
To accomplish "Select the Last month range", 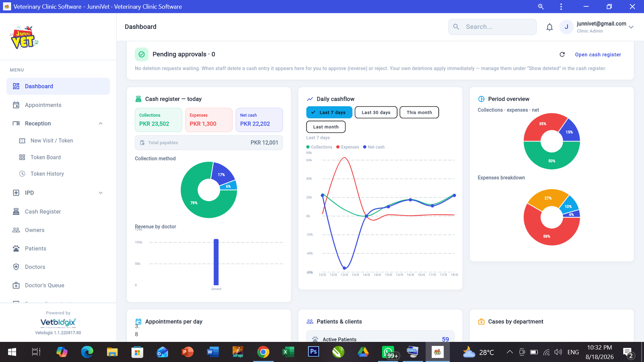I will [326, 127].
